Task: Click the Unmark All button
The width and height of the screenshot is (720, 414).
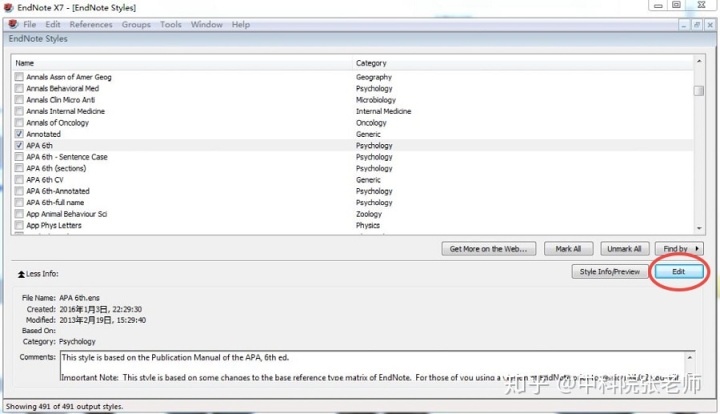Action: (624, 249)
